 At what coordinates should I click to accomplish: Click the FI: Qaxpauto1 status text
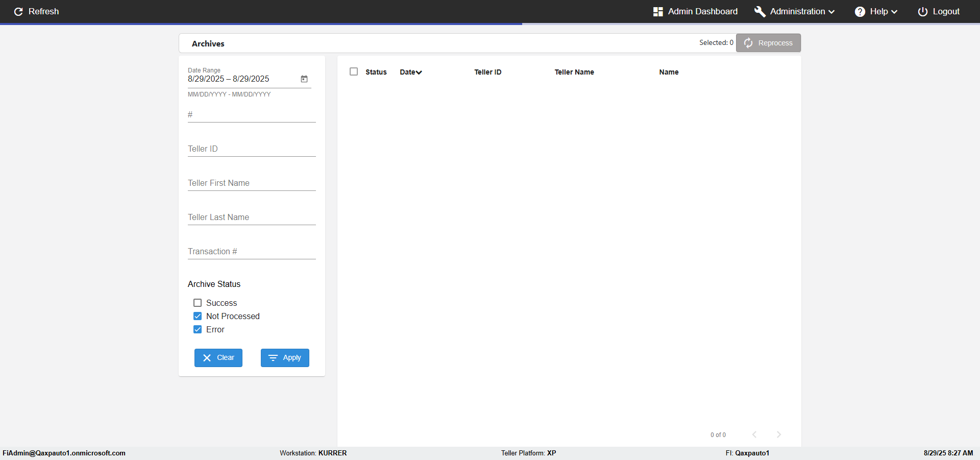click(747, 453)
